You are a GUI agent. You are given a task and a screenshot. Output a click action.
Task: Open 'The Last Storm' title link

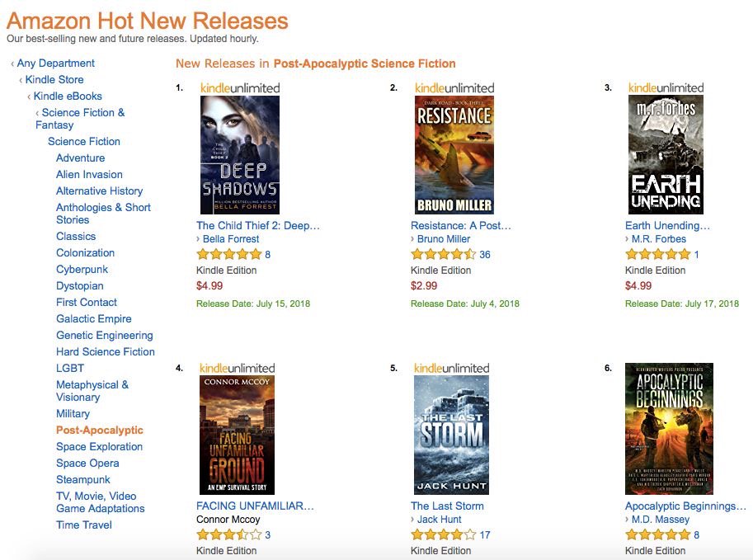coord(447,506)
